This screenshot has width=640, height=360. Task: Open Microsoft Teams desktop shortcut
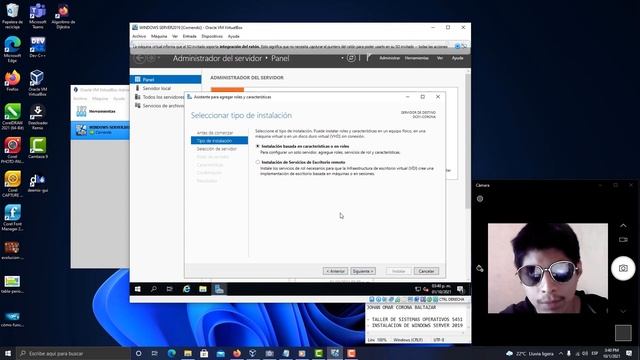(x=38, y=16)
